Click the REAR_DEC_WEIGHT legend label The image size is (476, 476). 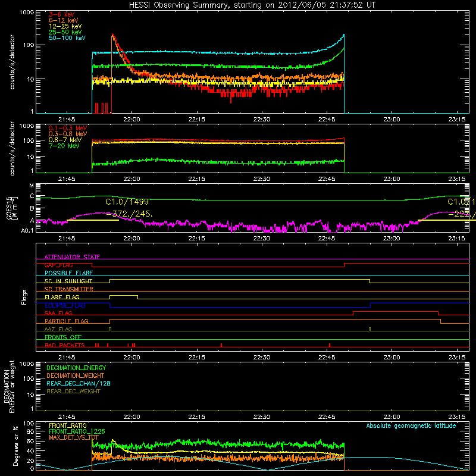pos(73,392)
